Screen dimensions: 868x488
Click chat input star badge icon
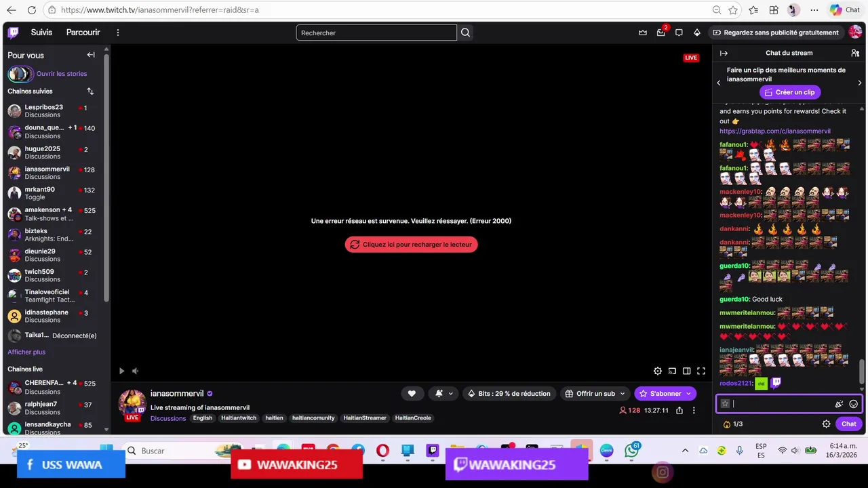click(x=725, y=404)
